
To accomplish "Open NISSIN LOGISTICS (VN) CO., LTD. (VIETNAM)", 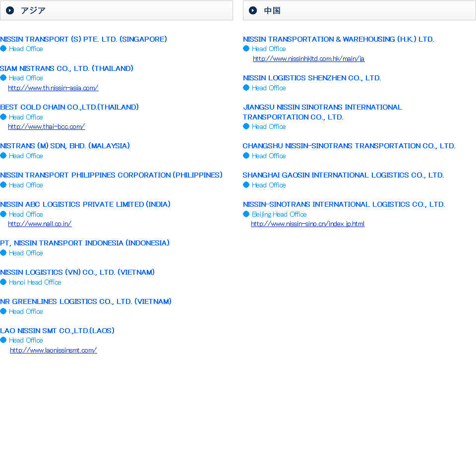I will click(77, 272).
